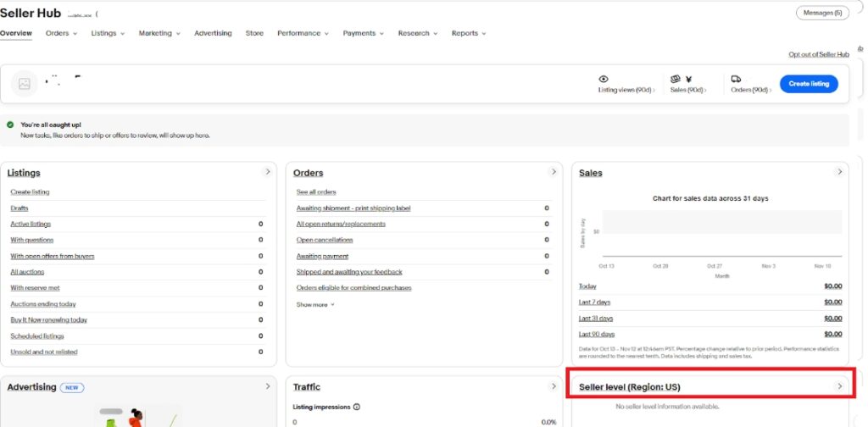868x427 pixels.
Task: Open the Marketing dropdown menu
Action: click(159, 33)
